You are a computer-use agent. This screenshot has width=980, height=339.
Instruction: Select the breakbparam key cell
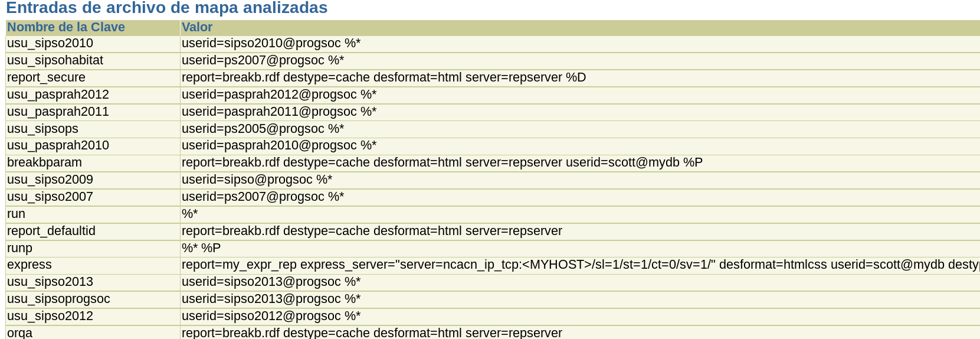click(x=44, y=163)
